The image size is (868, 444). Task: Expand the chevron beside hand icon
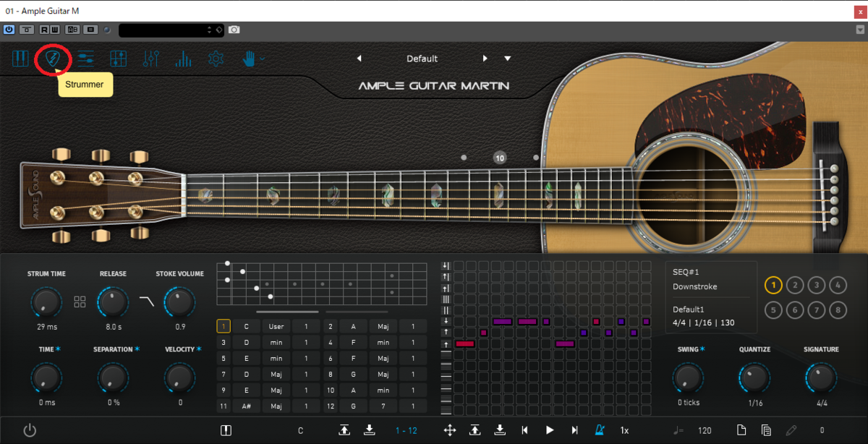(x=263, y=59)
